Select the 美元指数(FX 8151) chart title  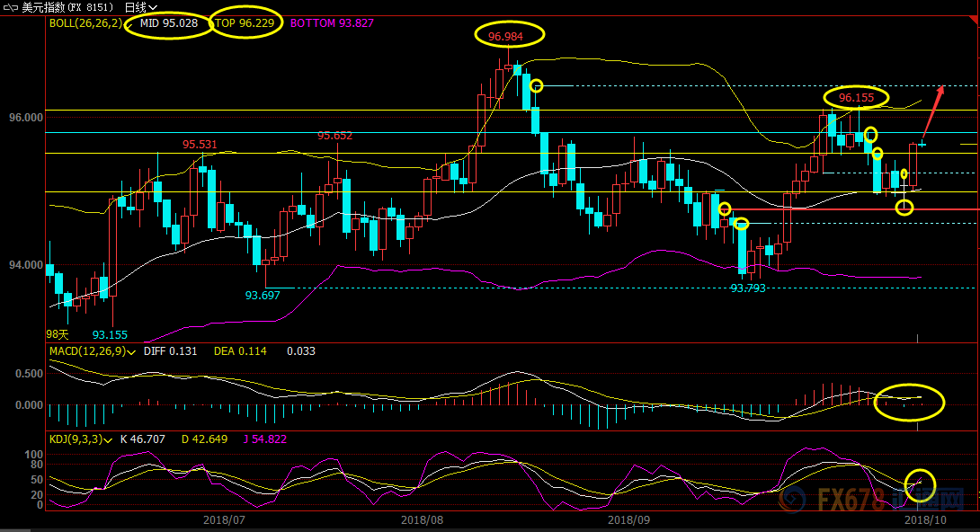pos(67,7)
